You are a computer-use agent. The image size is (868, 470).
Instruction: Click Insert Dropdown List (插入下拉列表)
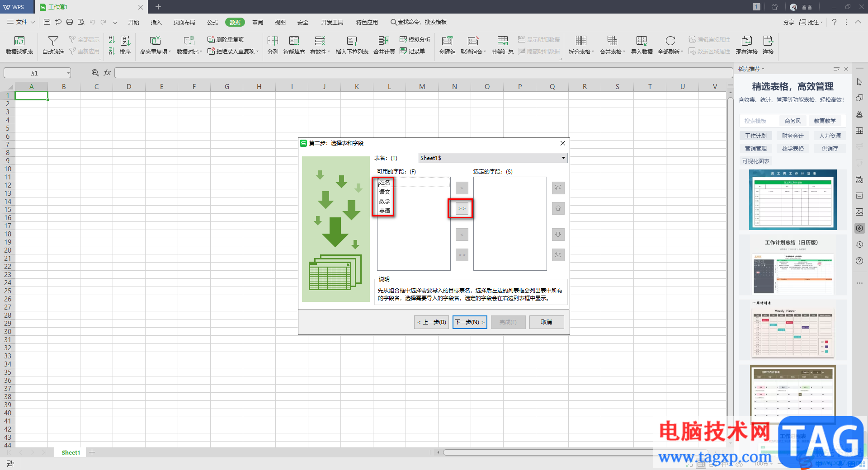pyautogui.click(x=352, y=45)
